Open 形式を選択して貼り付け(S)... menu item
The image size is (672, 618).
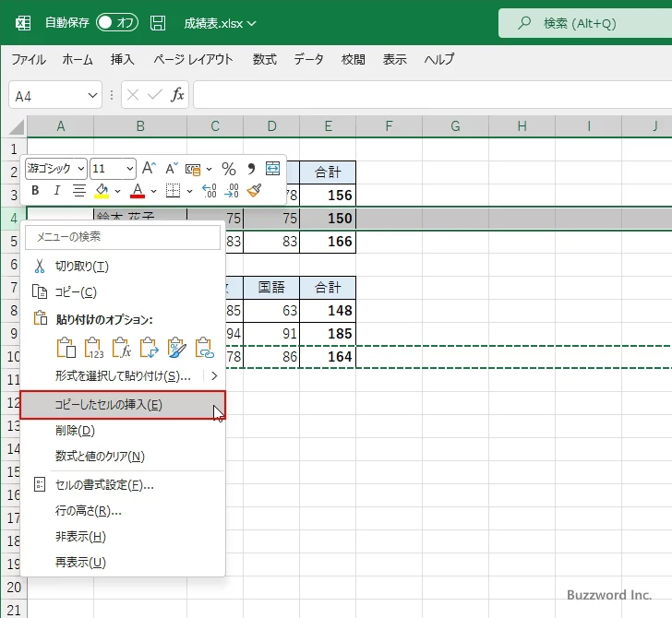click(x=123, y=376)
